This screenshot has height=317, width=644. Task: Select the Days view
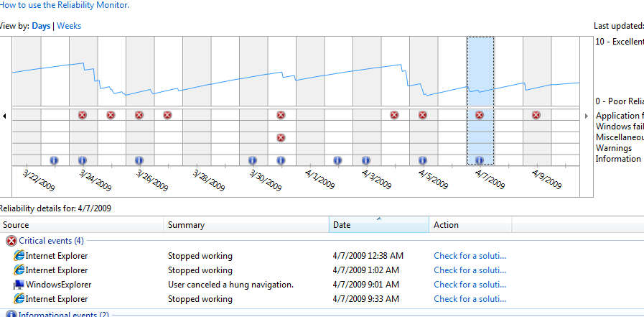coord(42,26)
